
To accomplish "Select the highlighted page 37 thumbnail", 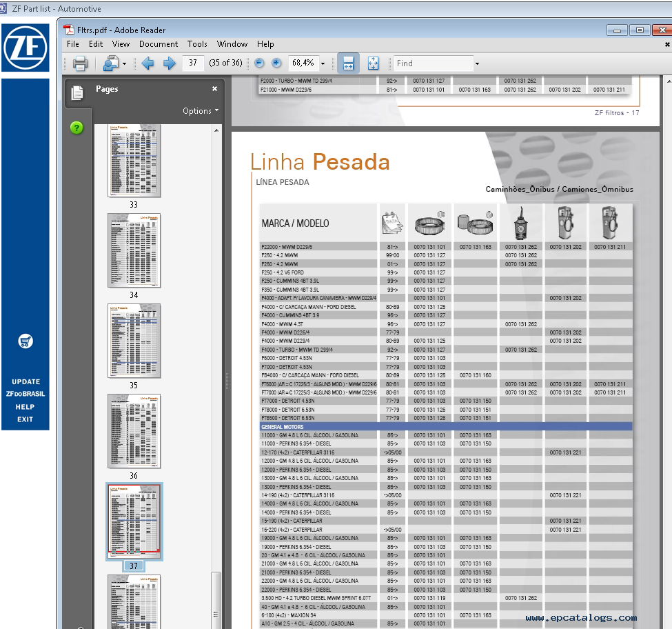I will tap(134, 521).
